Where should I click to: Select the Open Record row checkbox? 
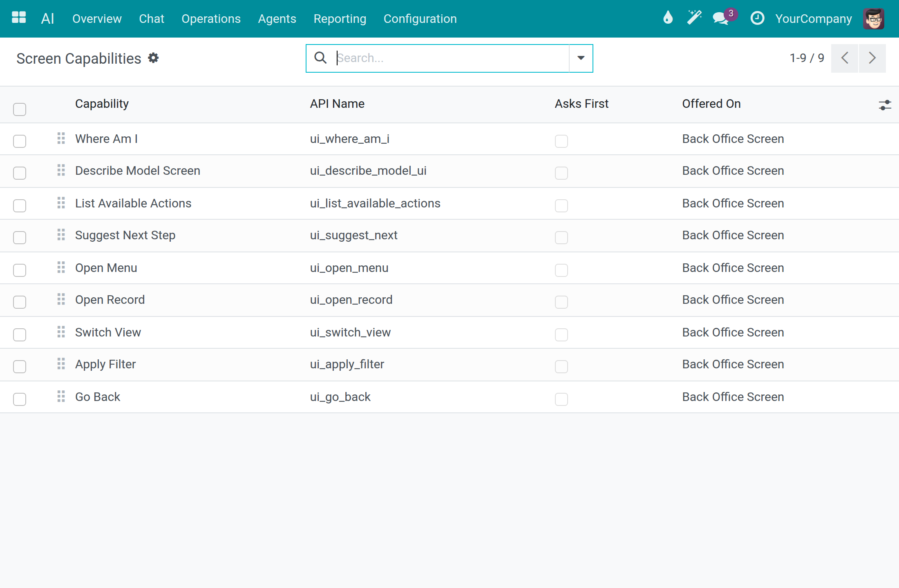pyautogui.click(x=20, y=302)
